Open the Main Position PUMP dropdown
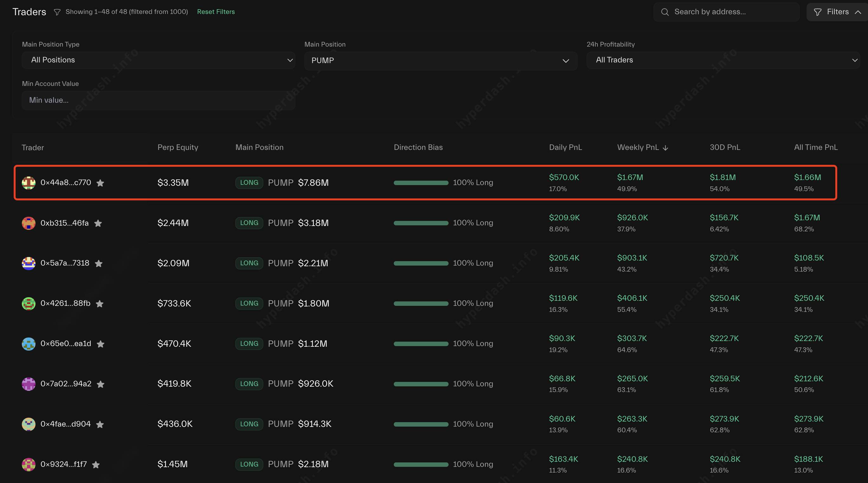 click(441, 61)
